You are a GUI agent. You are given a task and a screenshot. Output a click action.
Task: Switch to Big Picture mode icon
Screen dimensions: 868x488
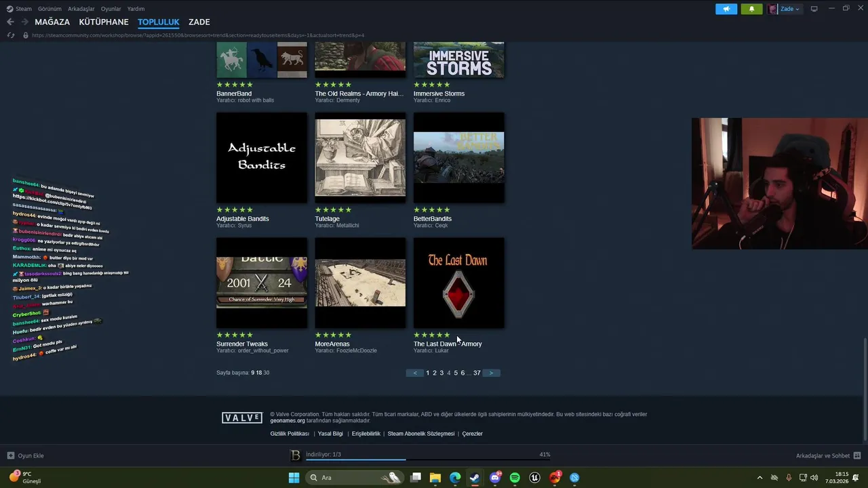(814, 9)
